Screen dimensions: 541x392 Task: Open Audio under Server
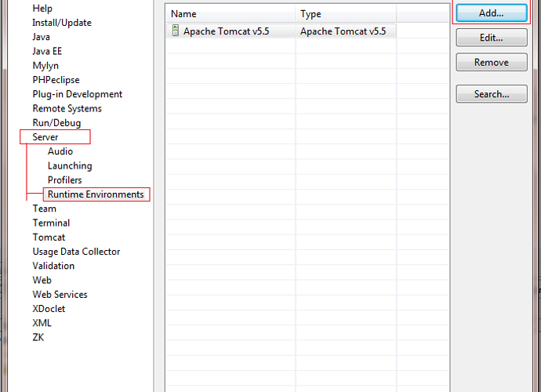pos(60,151)
